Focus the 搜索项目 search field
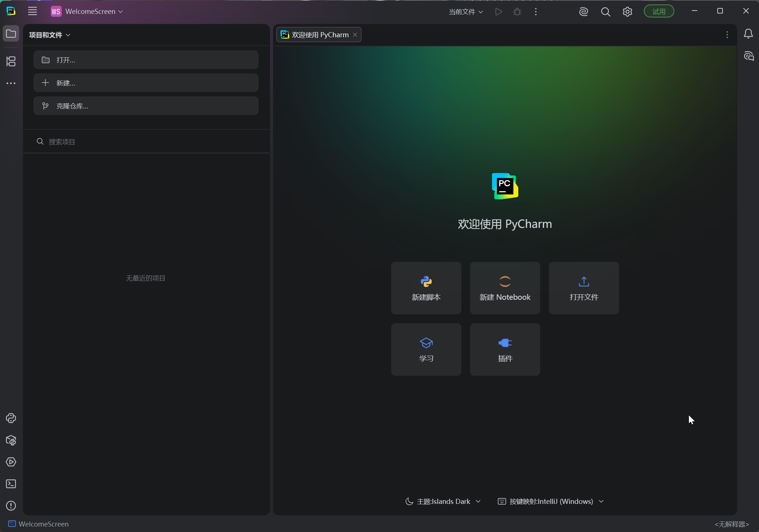Image resolution: width=759 pixels, height=532 pixels. point(146,142)
